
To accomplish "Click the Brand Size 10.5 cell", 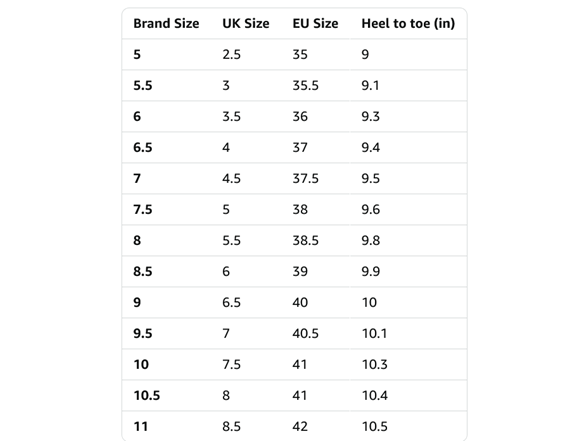I will click(147, 395).
